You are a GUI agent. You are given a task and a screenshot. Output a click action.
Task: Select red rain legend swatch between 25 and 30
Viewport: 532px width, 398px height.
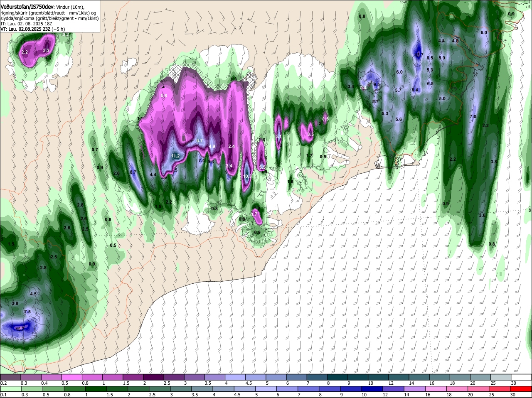[500, 389]
